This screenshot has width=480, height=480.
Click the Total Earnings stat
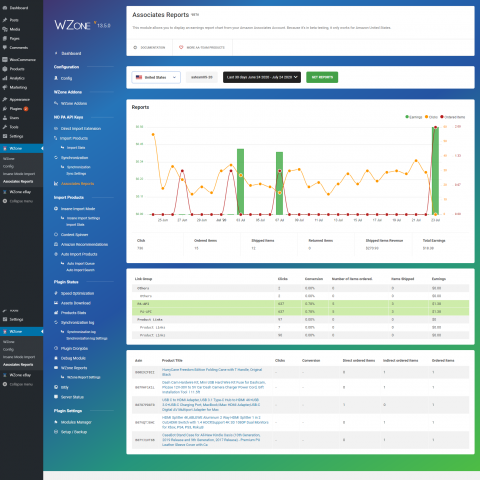(434, 244)
